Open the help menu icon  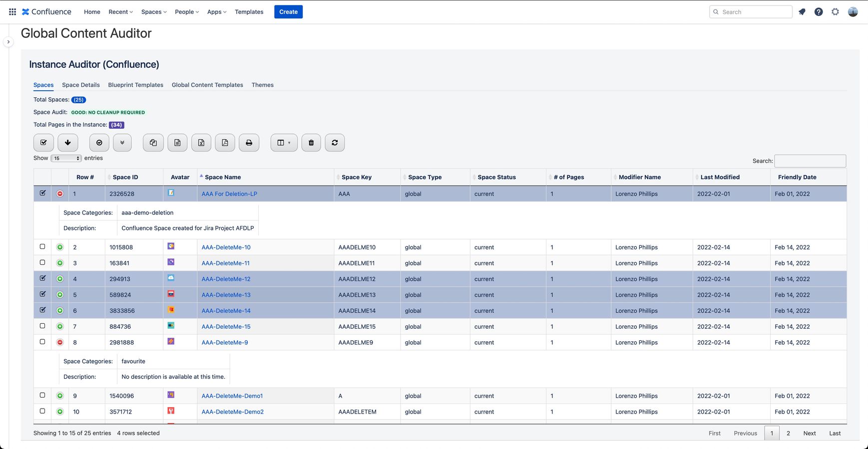coord(819,12)
